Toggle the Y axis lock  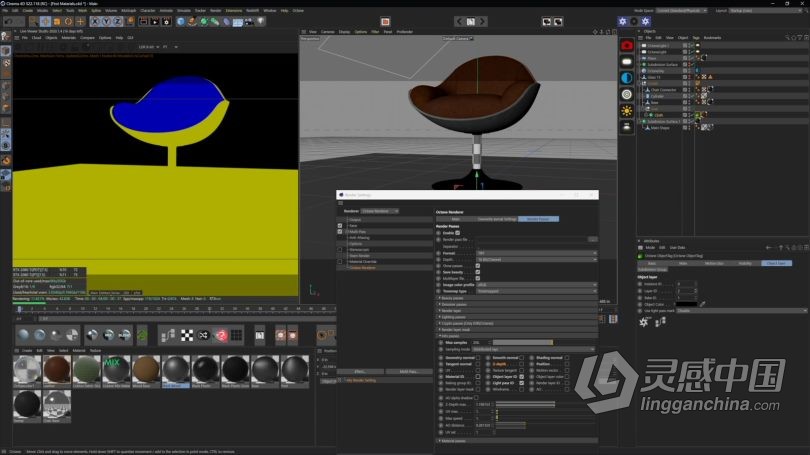click(x=106, y=21)
